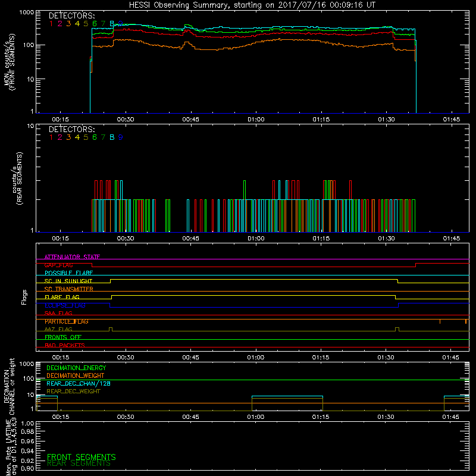
Task: Click the ECLIPSE_FLAG label
Action: point(65,305)
